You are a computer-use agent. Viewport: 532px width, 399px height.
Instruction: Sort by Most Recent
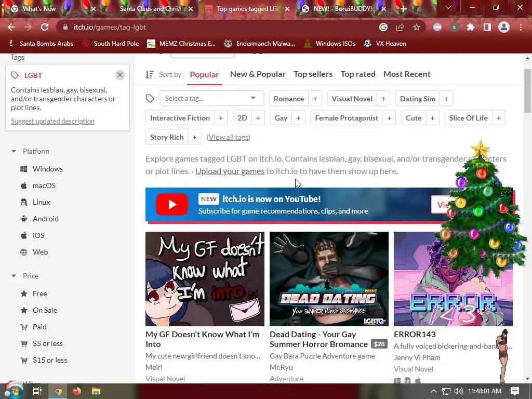pos(407,74)
